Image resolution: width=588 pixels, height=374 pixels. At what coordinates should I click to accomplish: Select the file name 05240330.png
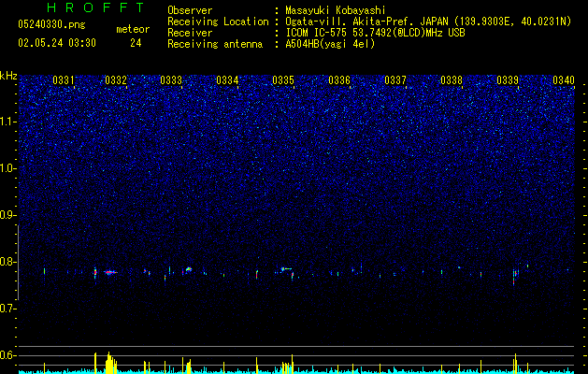pos(51,24)
